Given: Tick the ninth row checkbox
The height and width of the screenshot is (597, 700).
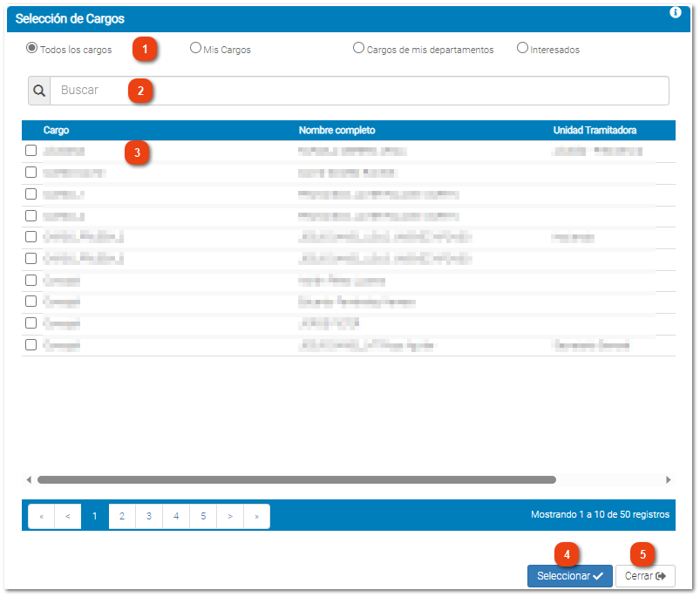Looking at the screenshot, I should click(31, 323).
